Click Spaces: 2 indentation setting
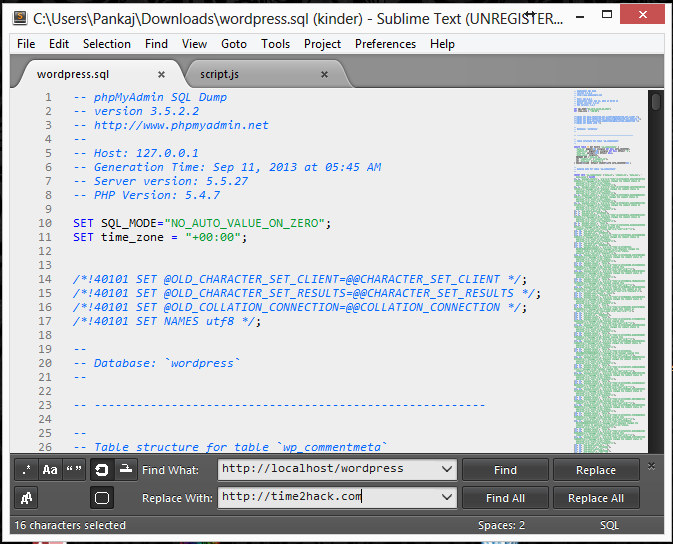This screenshot has height=544, width=673. tap(501, 525)
